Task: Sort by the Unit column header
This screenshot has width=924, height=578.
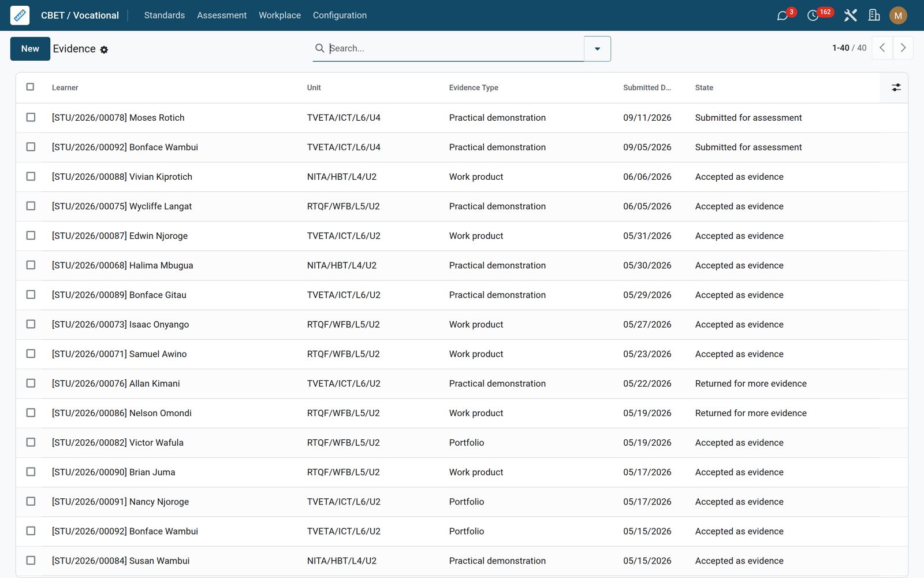Action: 314,87
